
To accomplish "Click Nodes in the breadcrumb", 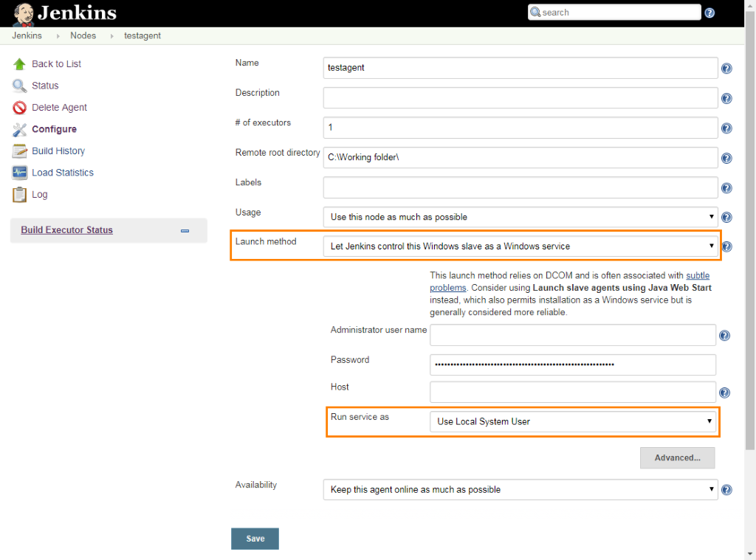I will tap(83, 35).
